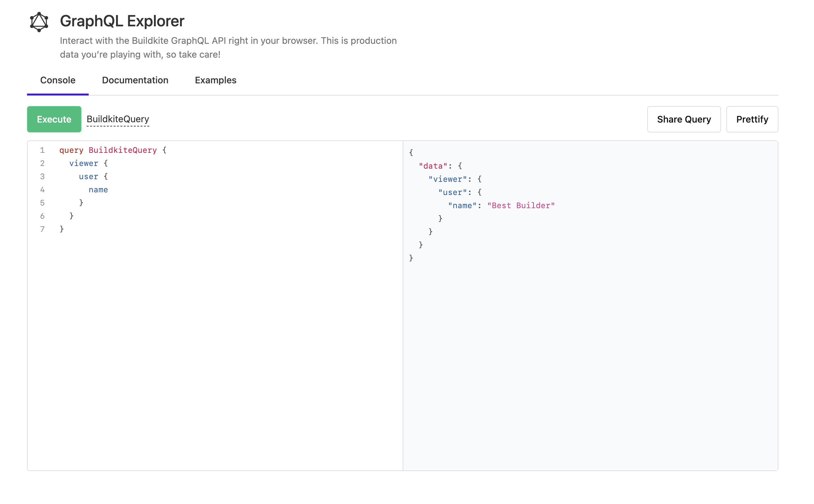Select the name field on line 4
Image resolution: width=814 pixels, height=504 pixels.
99,189
